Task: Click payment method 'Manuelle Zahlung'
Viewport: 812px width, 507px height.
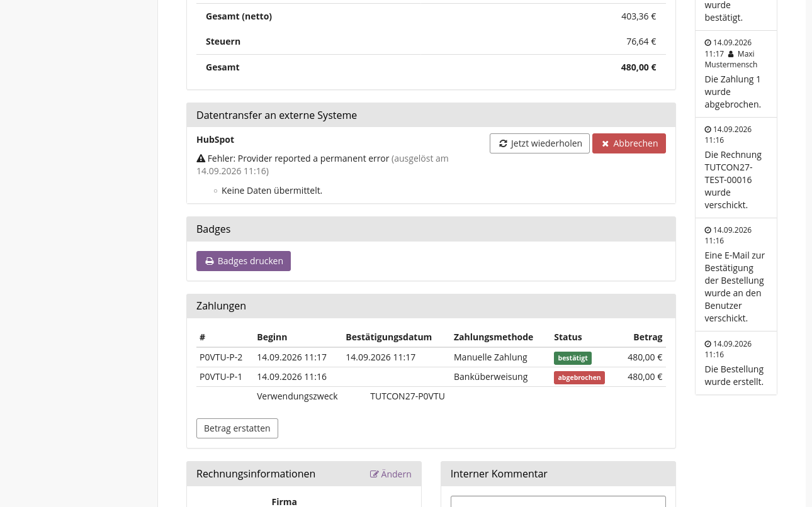Action: [490, 357]
